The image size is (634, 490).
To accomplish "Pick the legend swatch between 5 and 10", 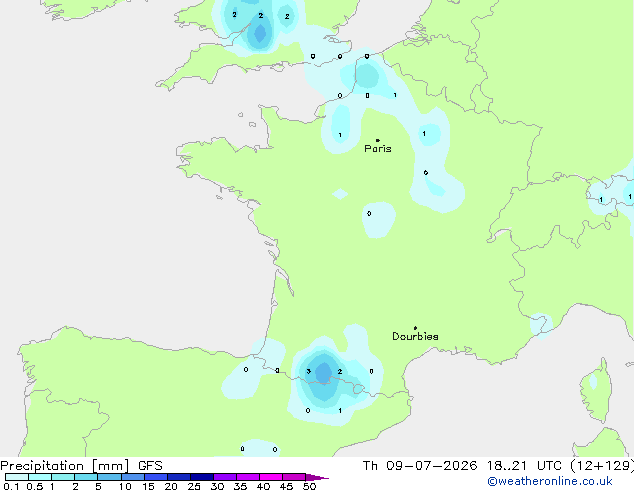I will (110, 477).
